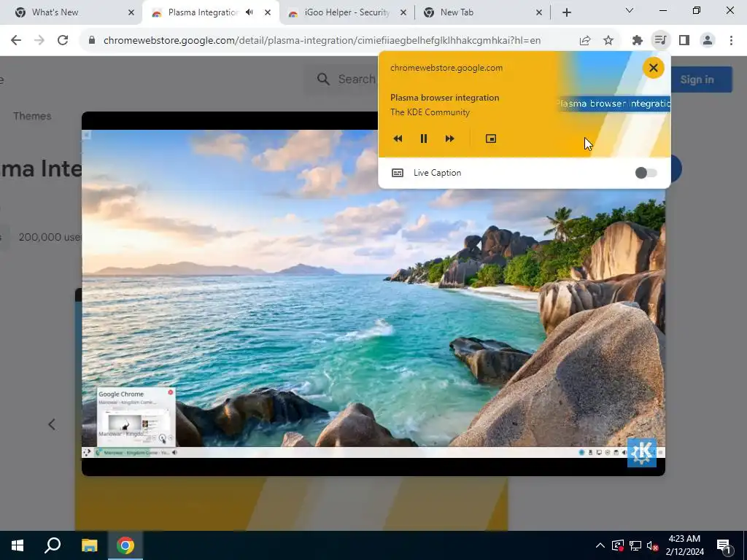Show hidden system tray icons

click(x=600, y=545)
